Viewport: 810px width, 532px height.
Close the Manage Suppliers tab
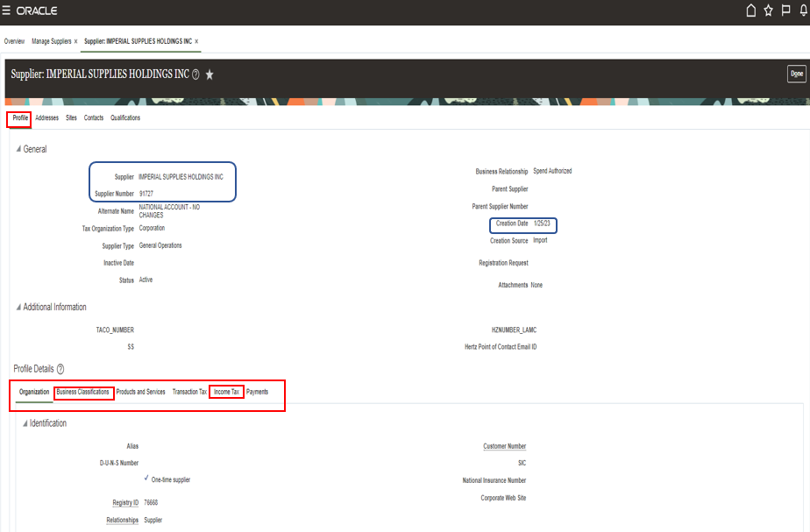(x=76, y=41)
